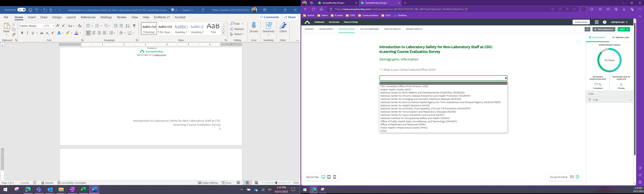Click the Show/Hide paragraph marks icon

pos(134,26)
